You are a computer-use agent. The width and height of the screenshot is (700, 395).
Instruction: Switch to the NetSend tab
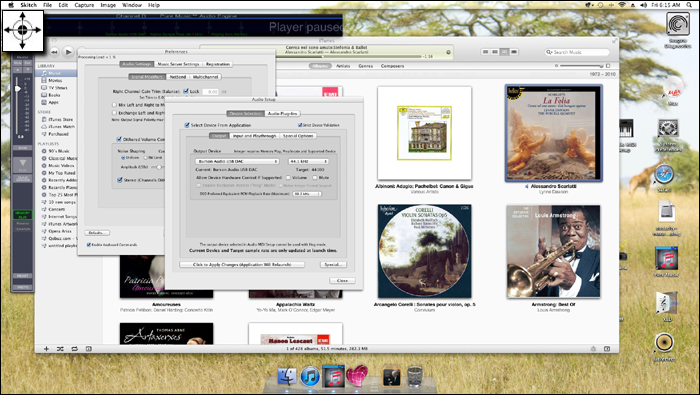(x=178, y=77)
